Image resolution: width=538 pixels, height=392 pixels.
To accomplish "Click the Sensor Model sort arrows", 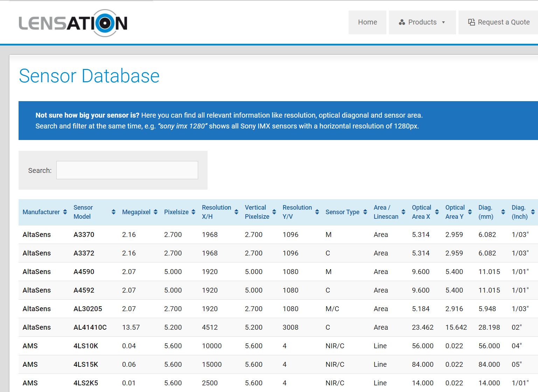I will point(113,212).
